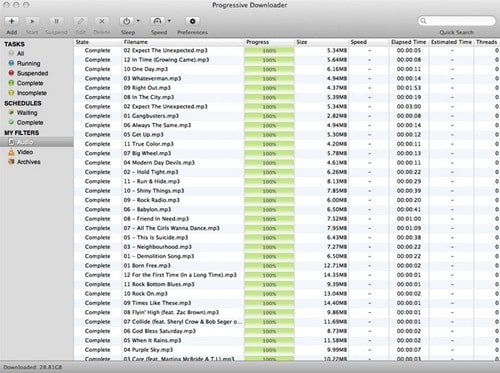Select row 08 - Friend In Need.mp3
Viewport: 500px width, 373px height.
coord(287,219)
